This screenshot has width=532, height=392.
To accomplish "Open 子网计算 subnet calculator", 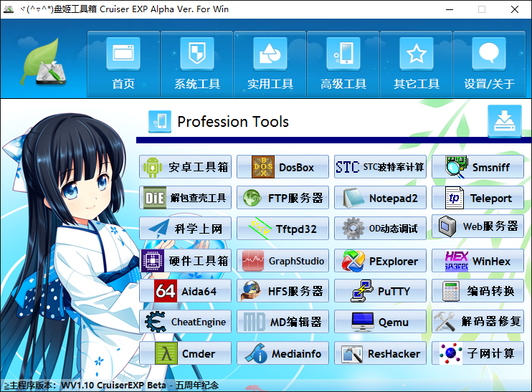I will coord(478,353).
